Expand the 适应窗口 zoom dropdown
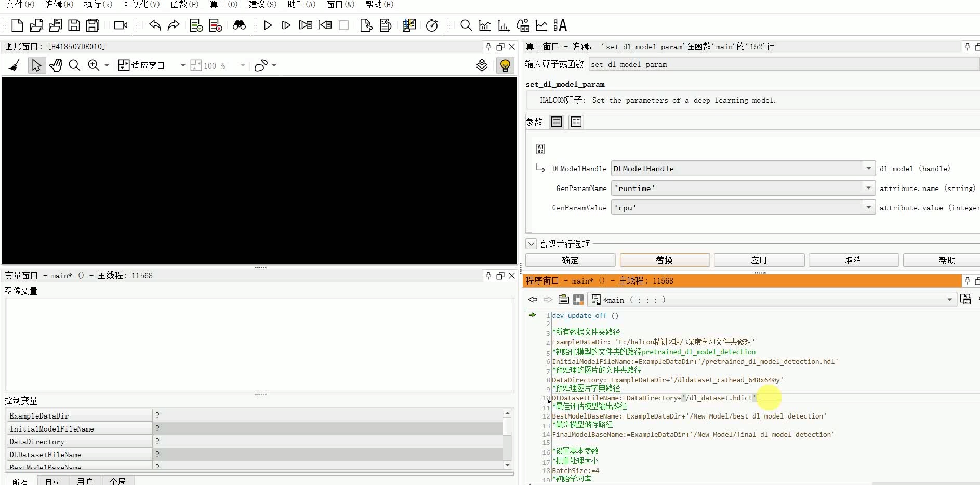The height and width of the screenshot is (485, 980). 182,65
